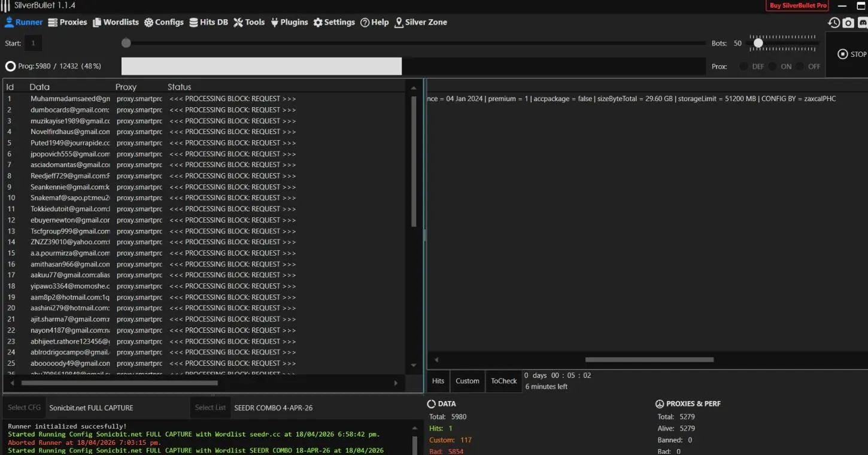Click the Bots value field showing 50
The image size is (868, 455).
coord(738,43)
